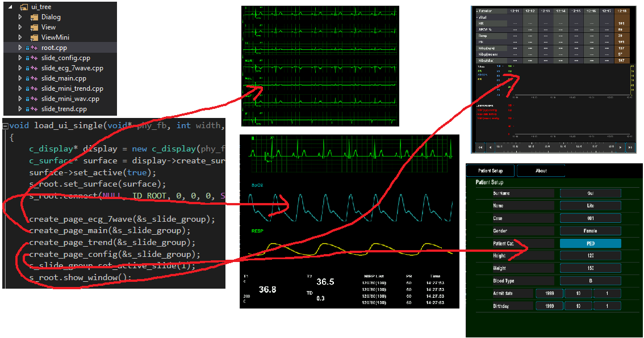Click the ui_tree folder icon
Image resolution: width=644 pixels, height=338 pixels.
pos(23,7)
